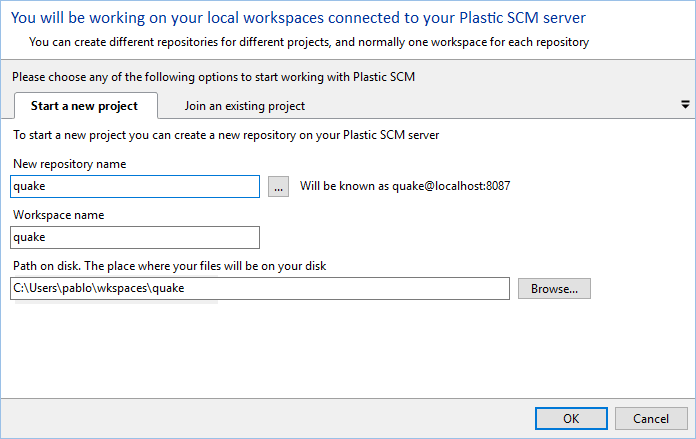This screenshot has width=696, height=439.
Task: Click the 'New repository name' label
Action: (70, 164)
